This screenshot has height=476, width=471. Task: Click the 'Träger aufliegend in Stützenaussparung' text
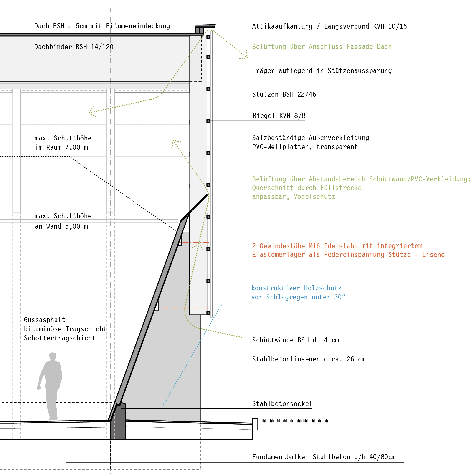322,71
